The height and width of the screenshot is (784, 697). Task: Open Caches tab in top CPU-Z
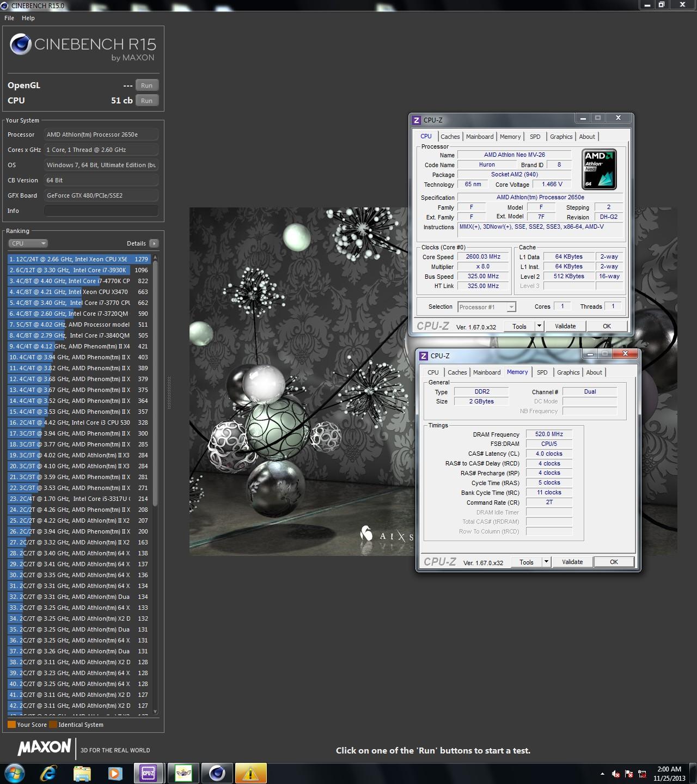pos(450,137)
